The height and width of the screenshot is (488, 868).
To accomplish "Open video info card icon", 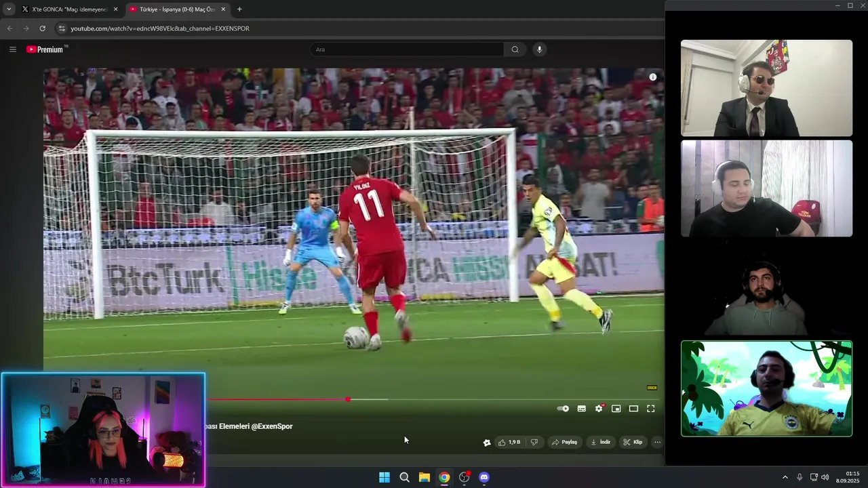I will [x=653, y=77].
